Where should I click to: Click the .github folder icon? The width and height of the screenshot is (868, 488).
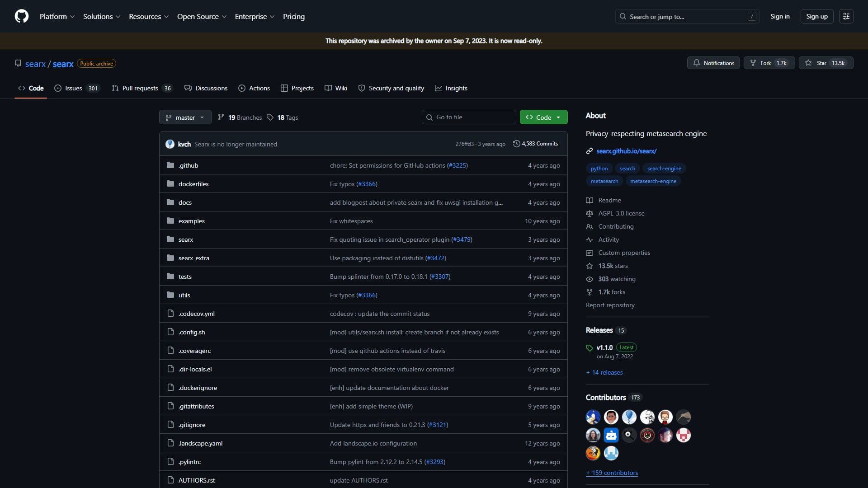170,165
